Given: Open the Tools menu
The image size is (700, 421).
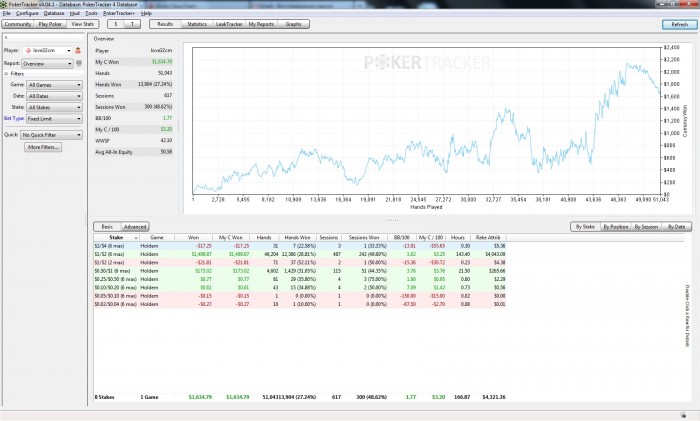Looking at the screenshot, I should point(91,13).
